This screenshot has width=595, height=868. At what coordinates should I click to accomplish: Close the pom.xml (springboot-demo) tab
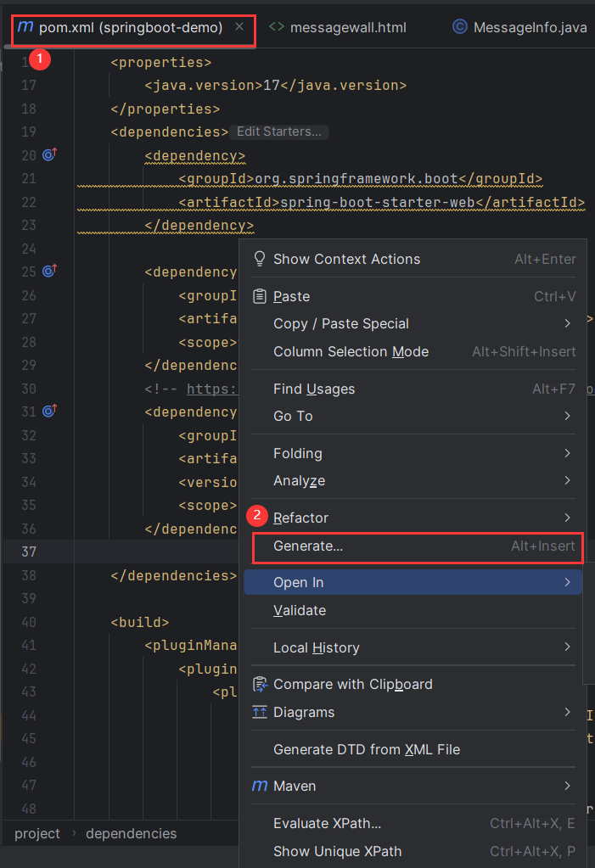[x=239, y=26]
